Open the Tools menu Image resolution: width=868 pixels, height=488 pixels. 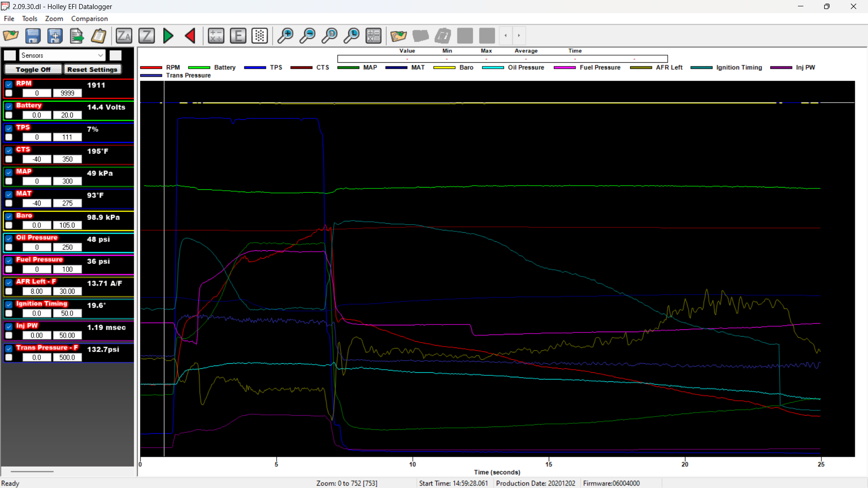point(29,19)
